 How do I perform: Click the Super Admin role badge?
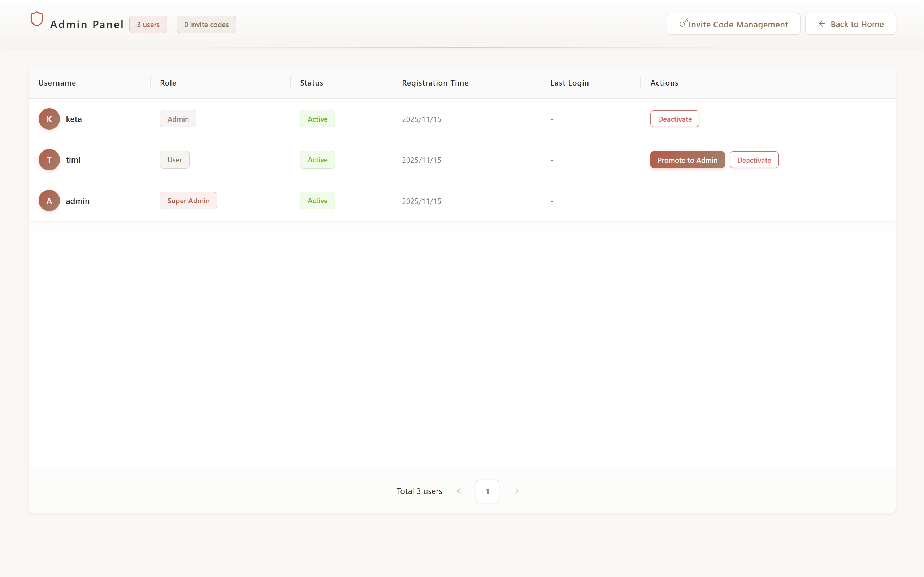click(188, 200)
